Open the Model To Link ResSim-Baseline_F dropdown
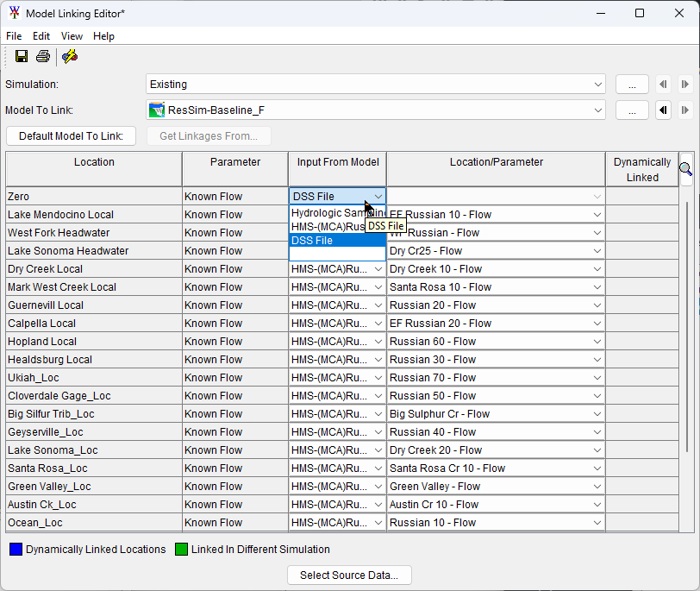700x591 pixels. point(598,110)
